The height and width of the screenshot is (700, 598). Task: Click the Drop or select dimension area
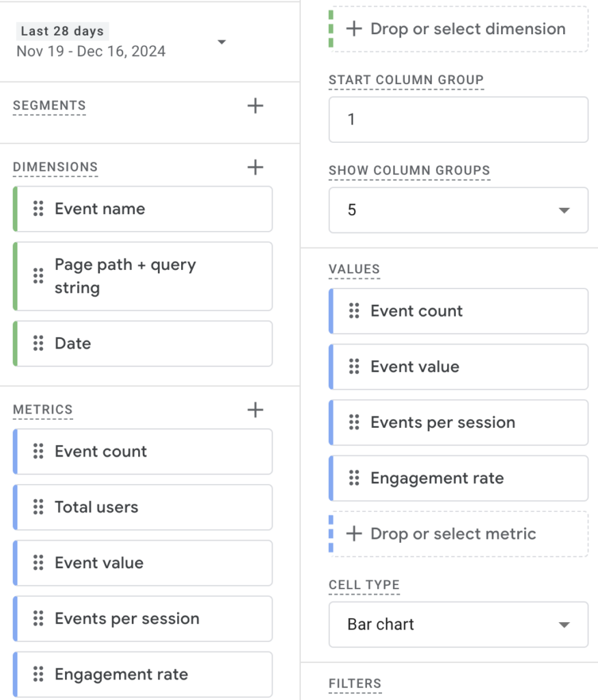tap(458, 29)
